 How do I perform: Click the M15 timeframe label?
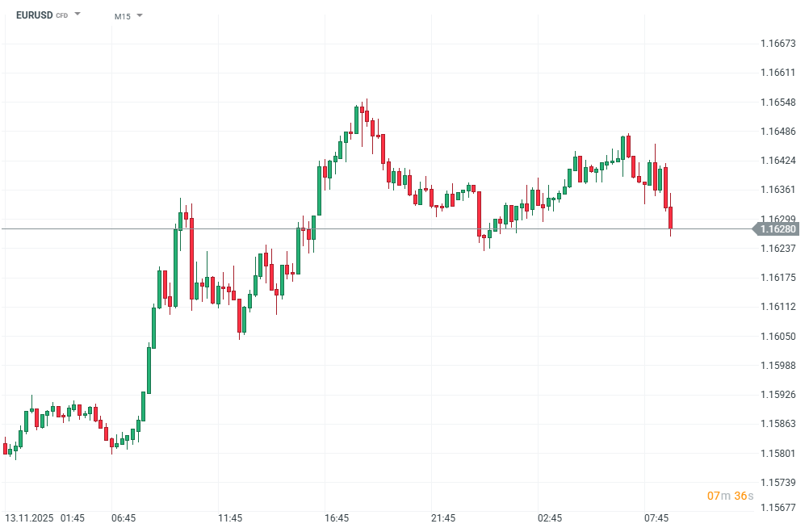click(122, 16)
